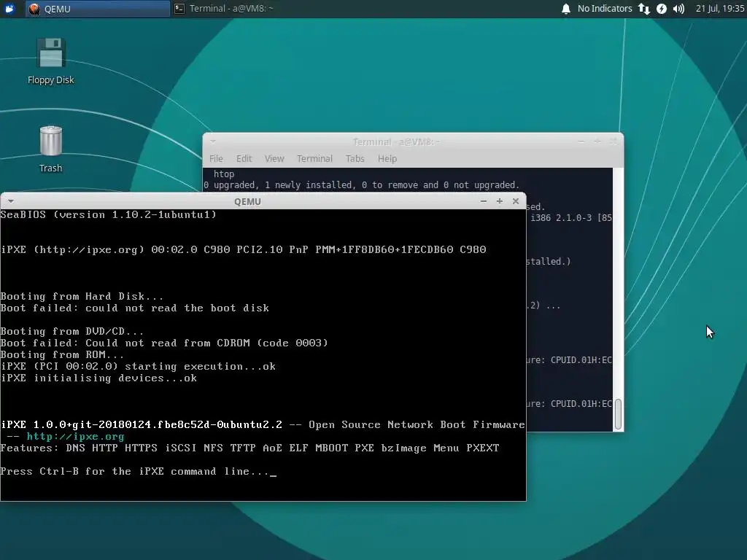The height and width of the screenshot is (560, 747).
Task: Open the Xfce applications menu icon
Action: [x=9, y=9]
